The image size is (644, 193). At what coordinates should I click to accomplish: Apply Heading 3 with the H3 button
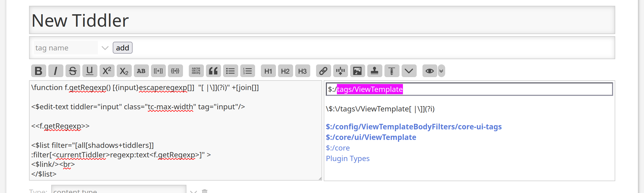coord(302,71)
